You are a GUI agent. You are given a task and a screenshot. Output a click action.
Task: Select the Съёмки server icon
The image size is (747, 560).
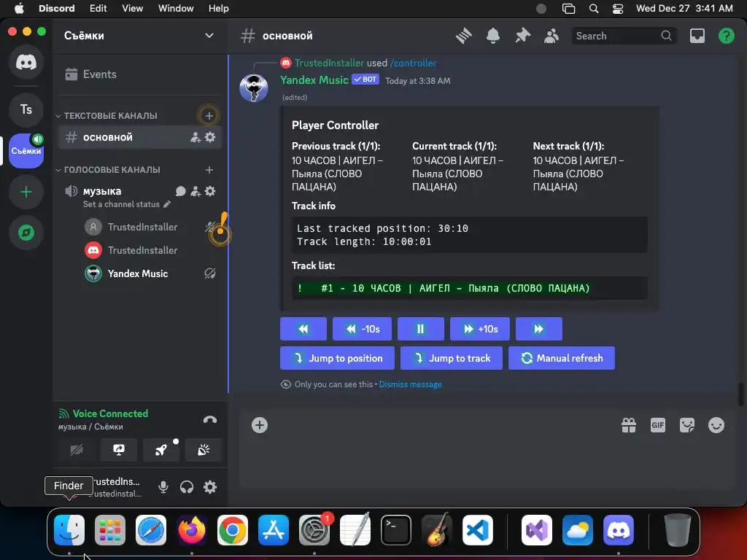26,151
